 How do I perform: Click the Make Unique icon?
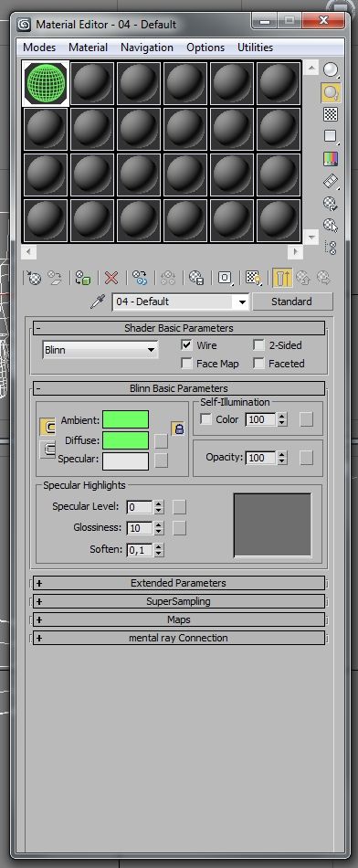[x=168, y=278]
